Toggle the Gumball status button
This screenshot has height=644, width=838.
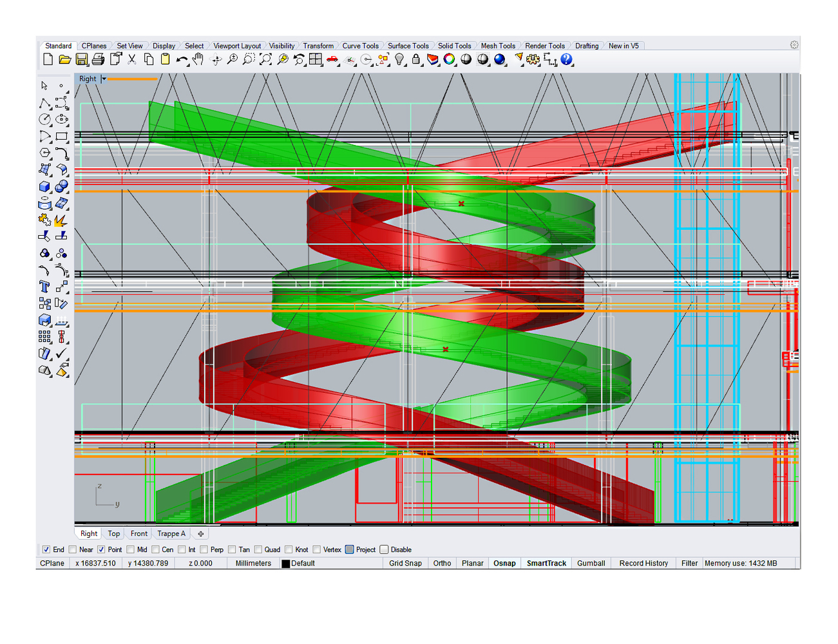591,563
